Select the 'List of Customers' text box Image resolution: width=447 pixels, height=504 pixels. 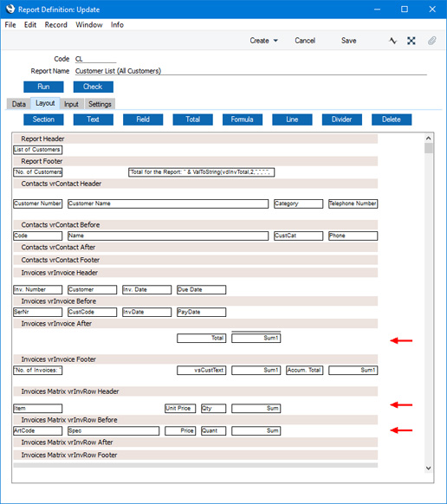[37, 150]
